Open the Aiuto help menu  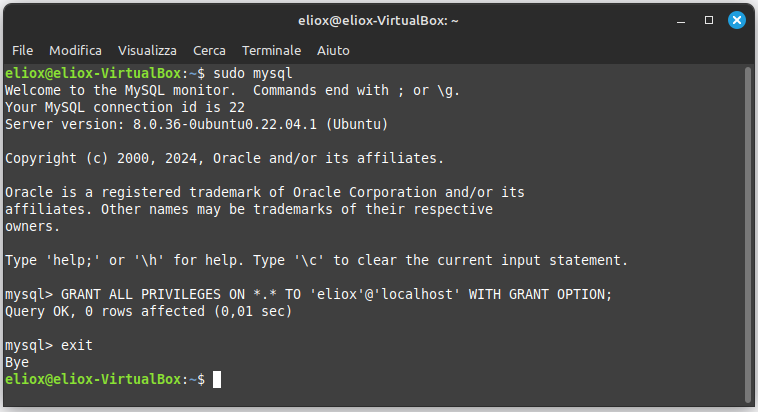(x=333, y=50)
